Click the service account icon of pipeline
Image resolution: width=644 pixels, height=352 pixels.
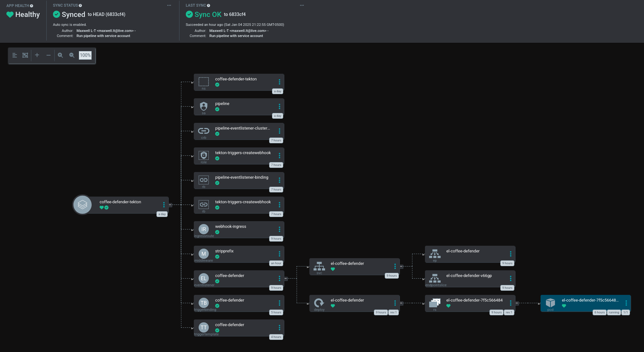point(204,106)
